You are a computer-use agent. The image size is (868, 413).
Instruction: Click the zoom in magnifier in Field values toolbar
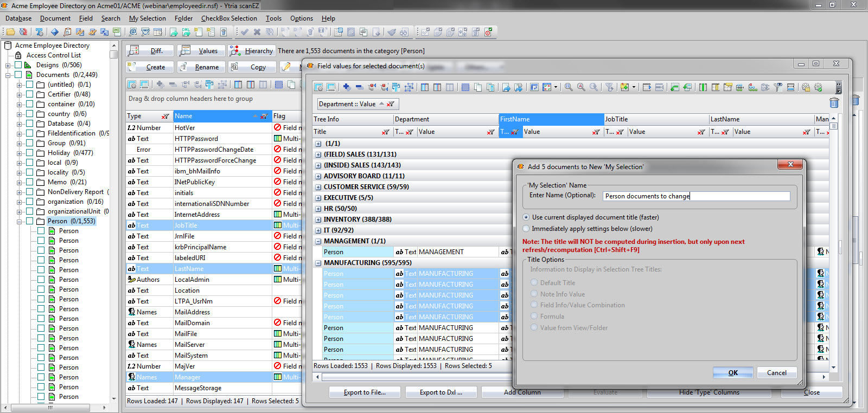569,87
